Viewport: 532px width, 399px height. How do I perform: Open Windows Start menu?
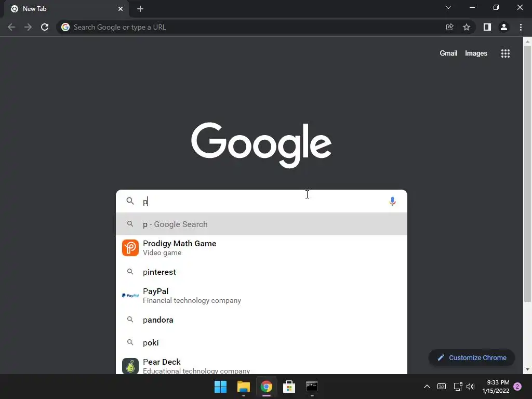click(x=220, y=387)
